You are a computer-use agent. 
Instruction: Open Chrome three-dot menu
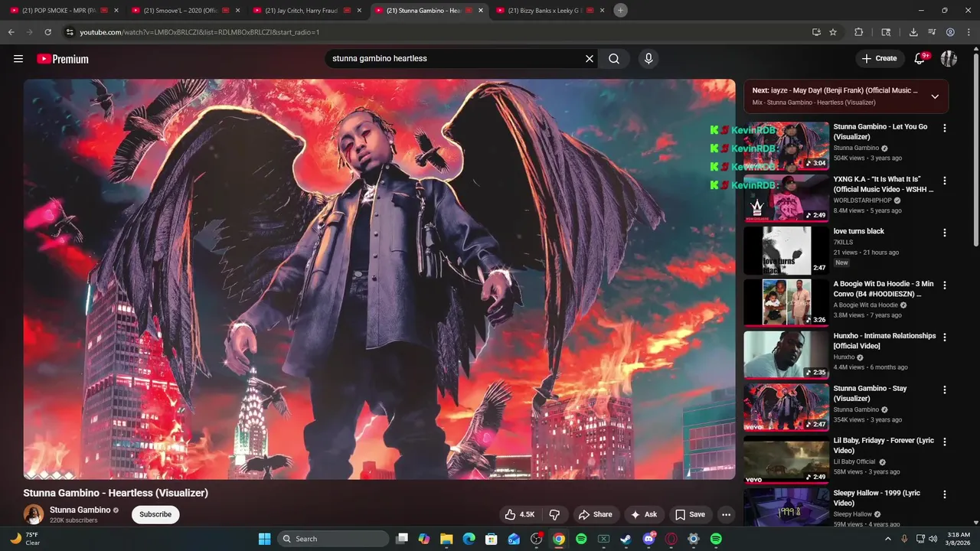point(969,32)
